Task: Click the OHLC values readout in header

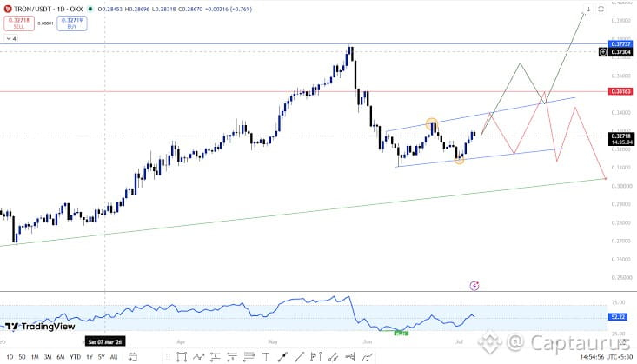Action: tap(175, 9)
